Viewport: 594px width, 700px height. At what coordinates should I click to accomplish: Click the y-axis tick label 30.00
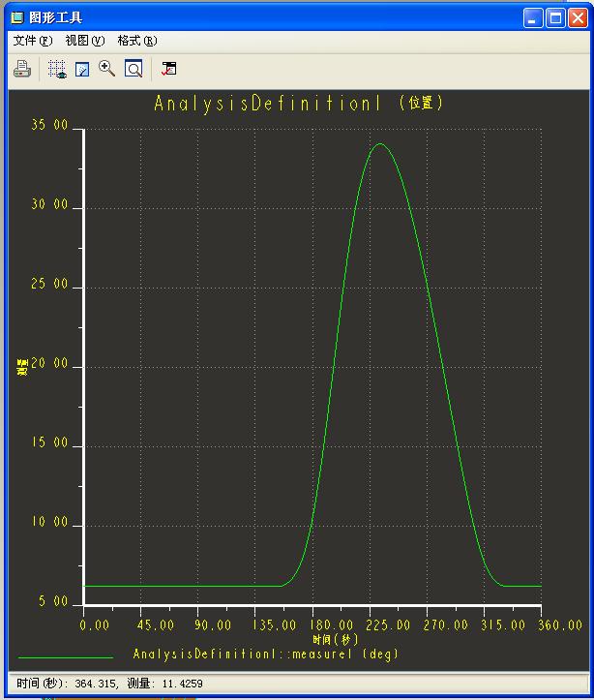49,204
